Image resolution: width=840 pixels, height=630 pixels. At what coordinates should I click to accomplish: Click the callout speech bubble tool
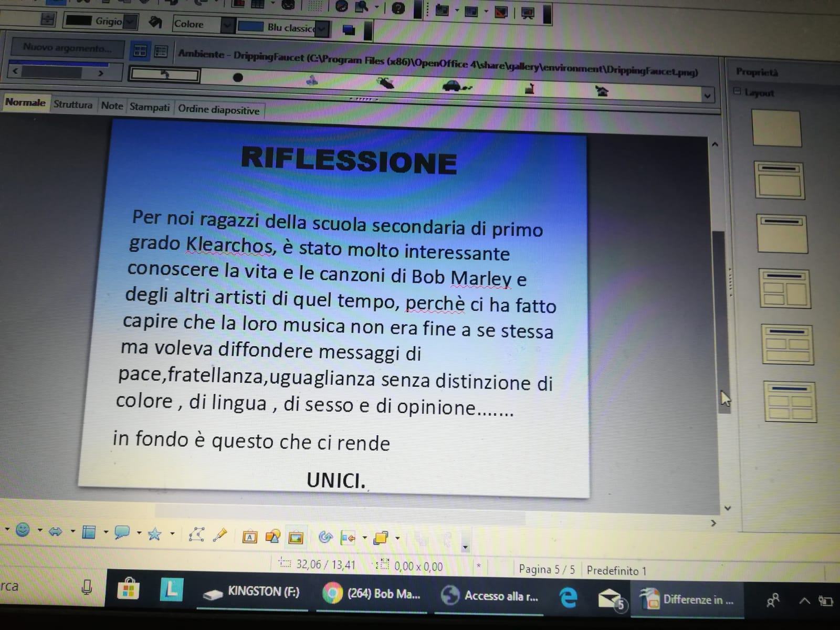[122, 532]
